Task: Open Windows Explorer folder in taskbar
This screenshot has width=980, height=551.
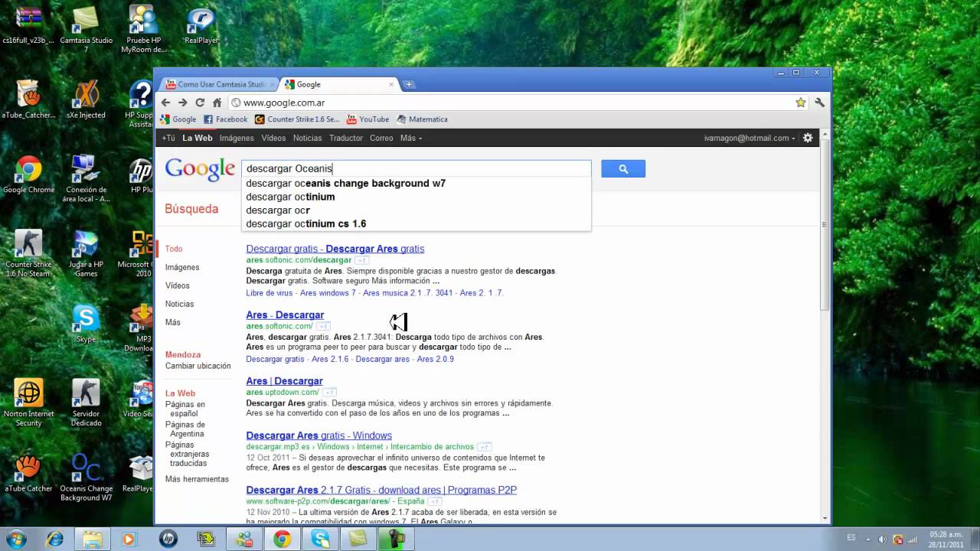Action: pos(92,539)
